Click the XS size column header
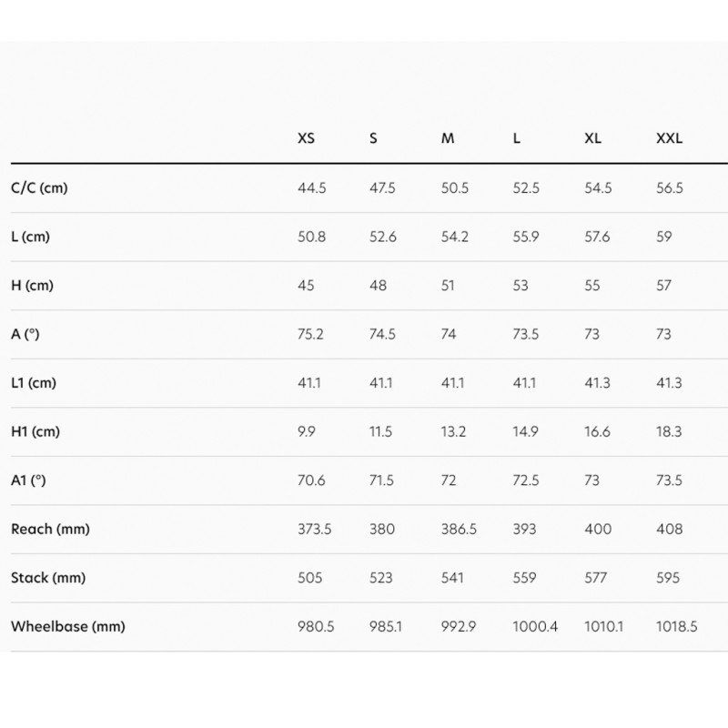 pyautogui.click(x=307, y=139)
